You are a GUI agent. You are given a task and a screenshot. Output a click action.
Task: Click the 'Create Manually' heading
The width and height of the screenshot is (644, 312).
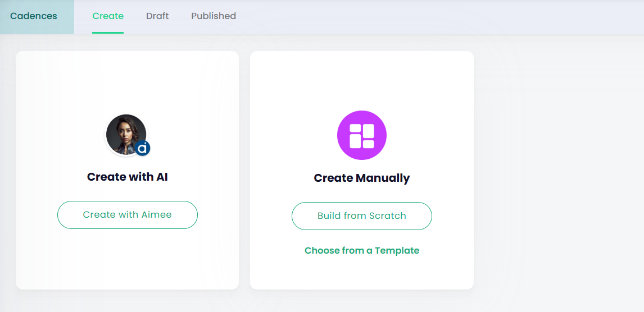[362, 178]
